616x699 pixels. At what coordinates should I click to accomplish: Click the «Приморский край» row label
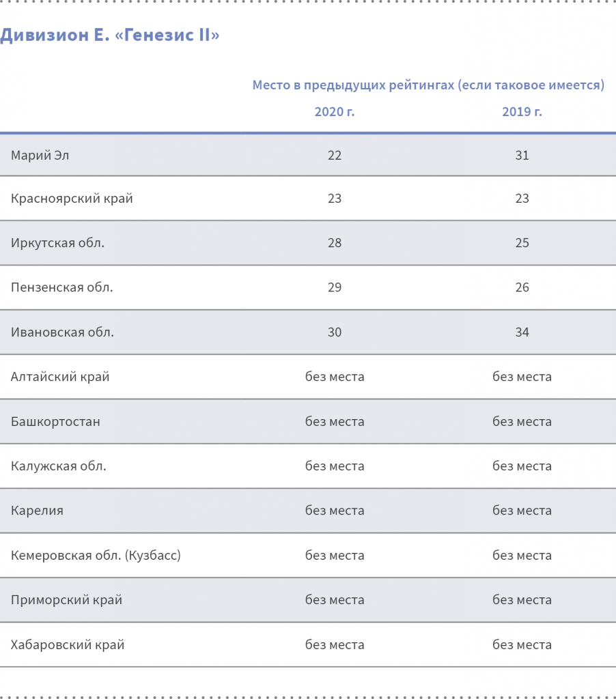(x=66, y=600)
